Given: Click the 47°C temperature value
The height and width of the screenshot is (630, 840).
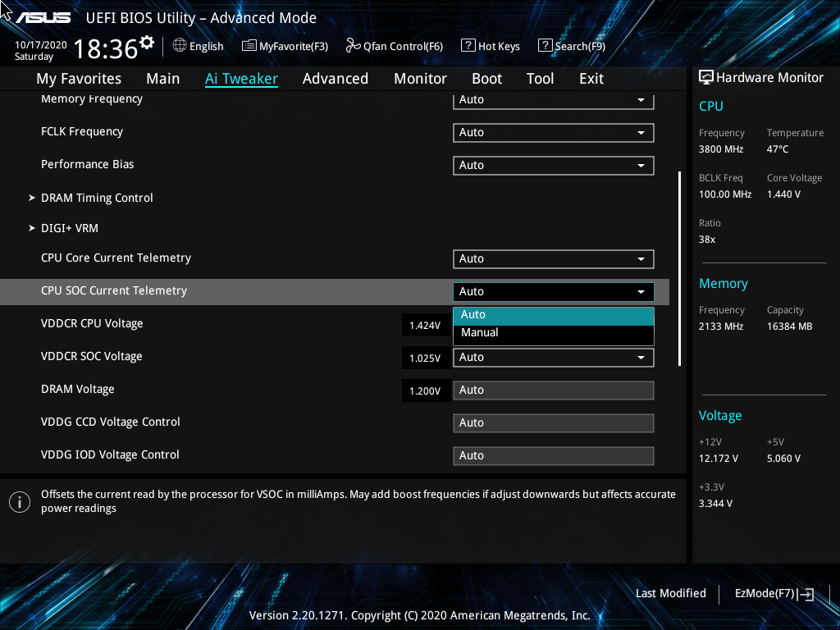Looking at the screenshot, I should (x=778, y=149).
